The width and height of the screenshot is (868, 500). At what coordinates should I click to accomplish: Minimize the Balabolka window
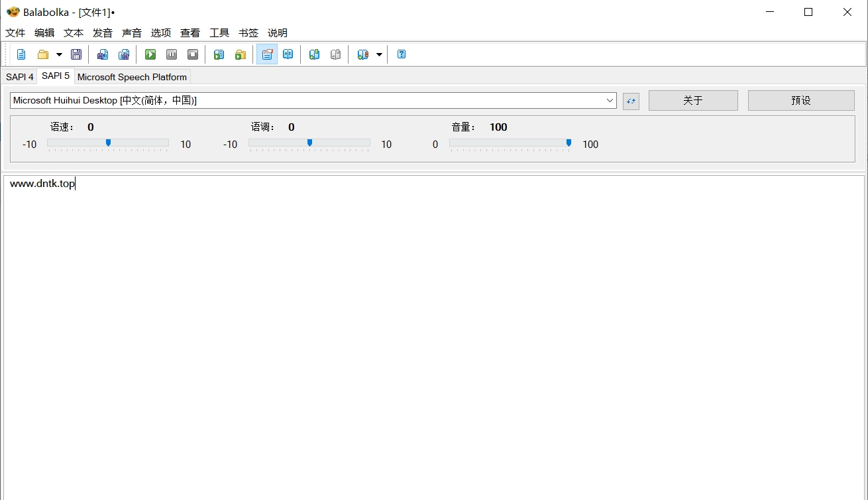pyautogui.click(x=769, y=12)
